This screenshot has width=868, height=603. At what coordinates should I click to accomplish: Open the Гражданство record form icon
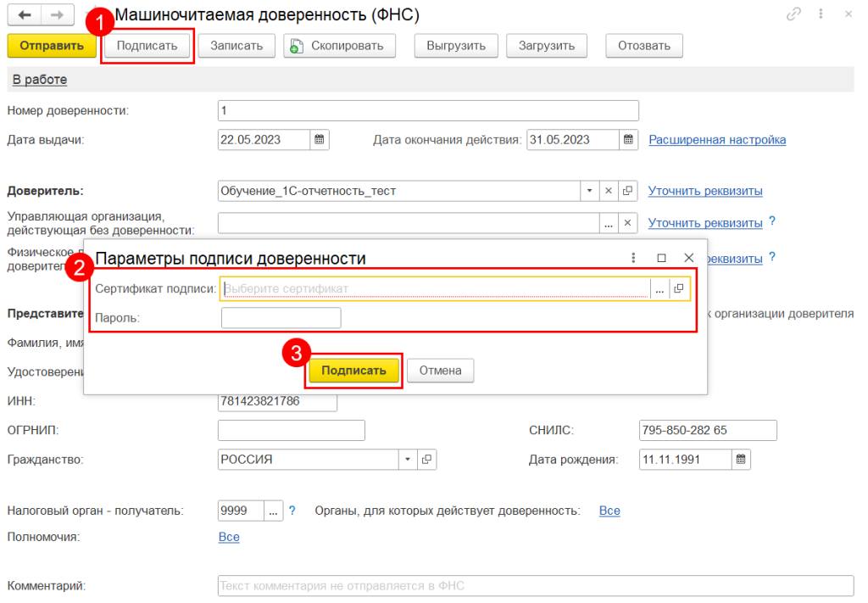tap(427, 460)
